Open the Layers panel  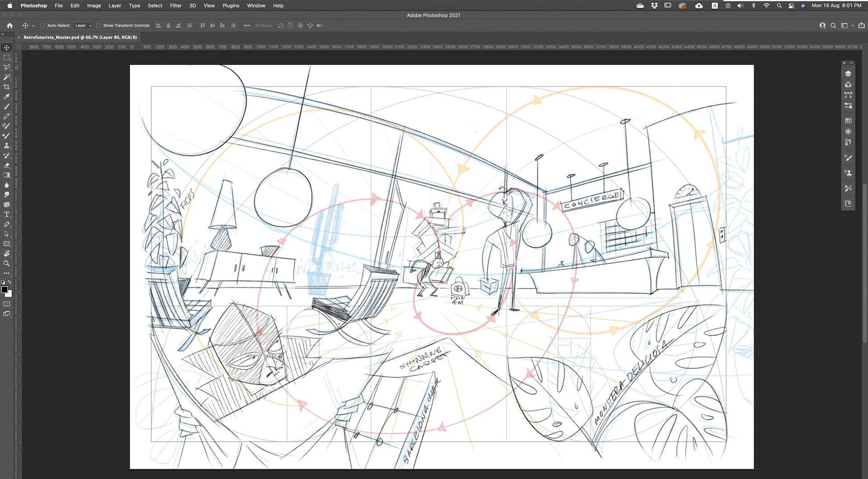[849, 73]
